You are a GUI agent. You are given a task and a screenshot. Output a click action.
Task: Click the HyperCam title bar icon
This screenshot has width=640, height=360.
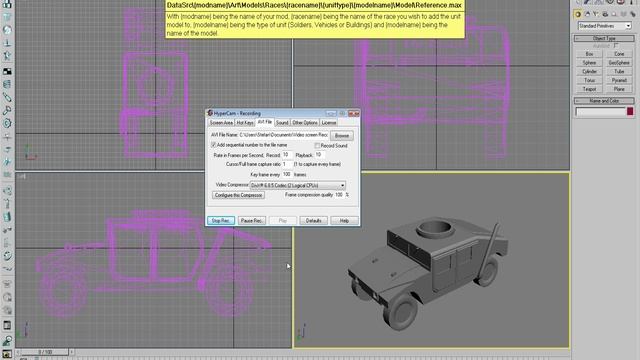(210, 113)
